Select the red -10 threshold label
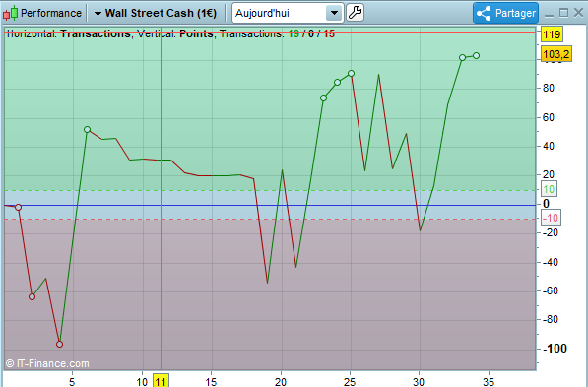 (x=551, y=218)
